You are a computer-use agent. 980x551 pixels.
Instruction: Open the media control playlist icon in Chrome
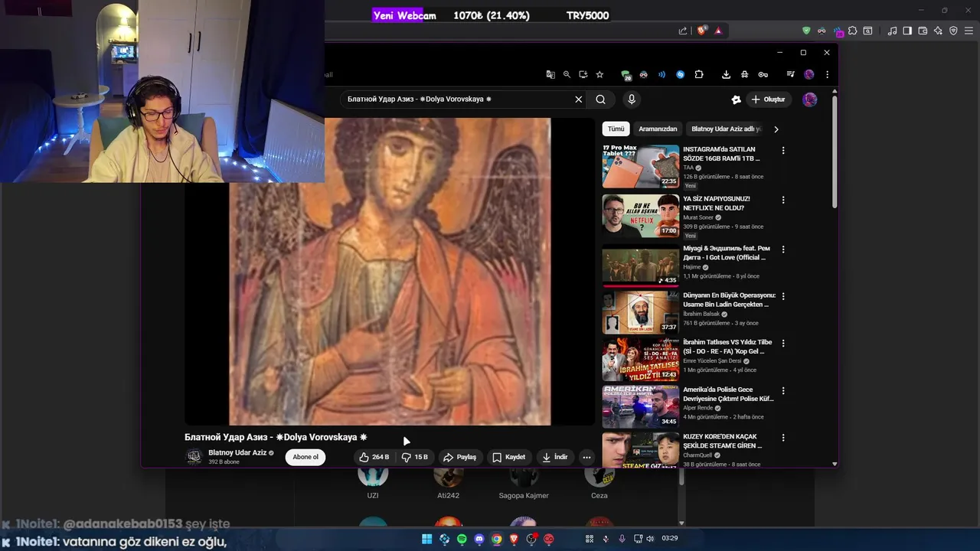point(791,74)
